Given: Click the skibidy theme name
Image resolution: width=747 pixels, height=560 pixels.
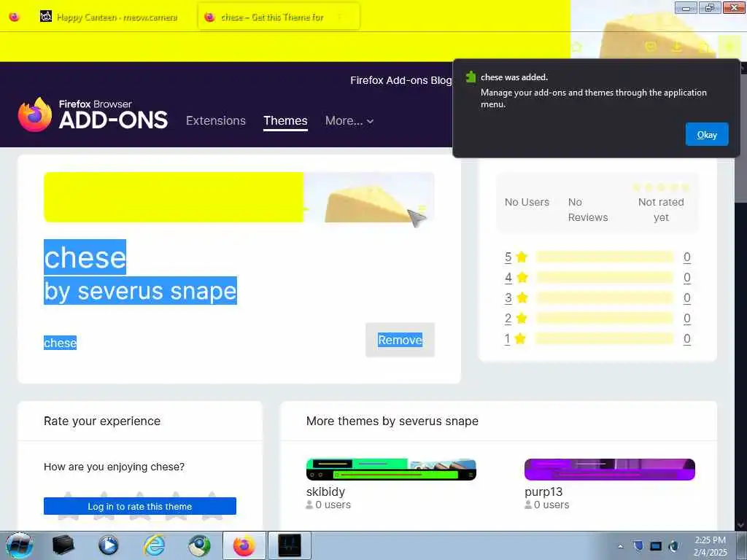Looking at the screenshot, I should coord(325,491).
